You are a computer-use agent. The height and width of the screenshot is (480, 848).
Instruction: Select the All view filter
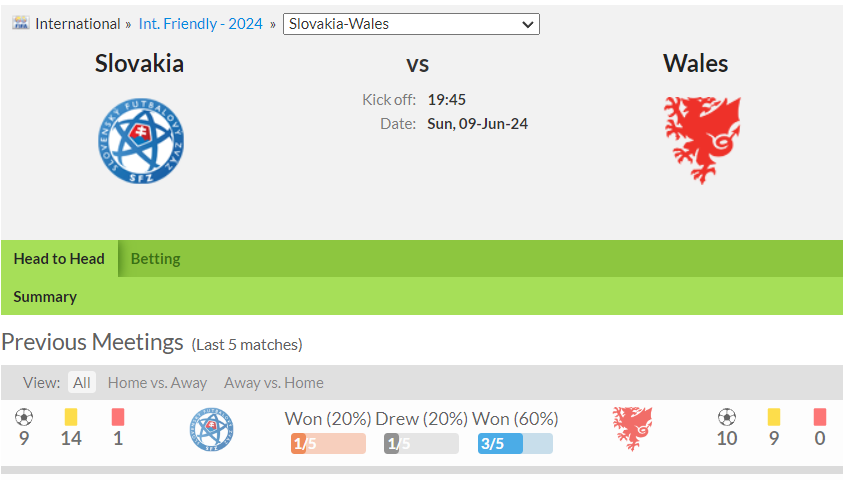[82, 383]
